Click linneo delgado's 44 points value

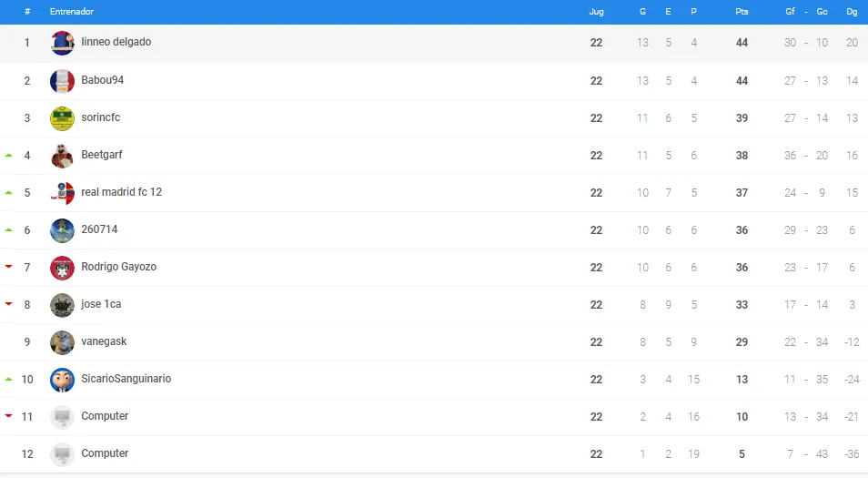742,43
